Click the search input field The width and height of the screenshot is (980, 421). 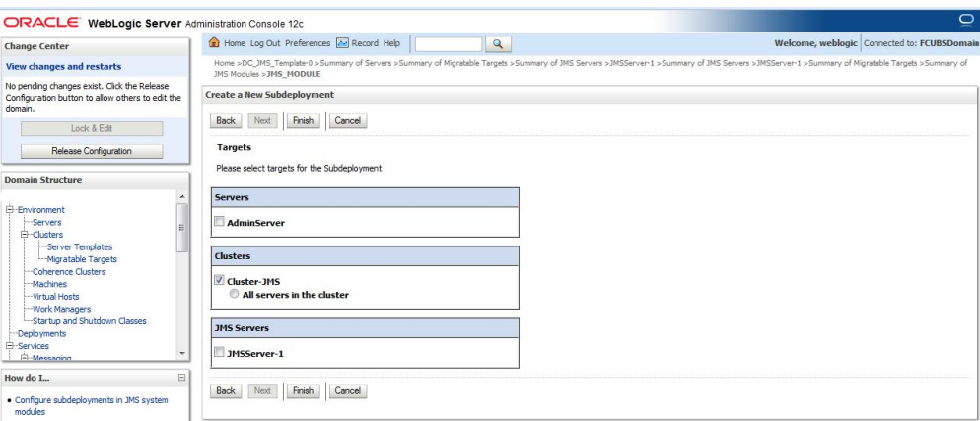tap(449, 44)
